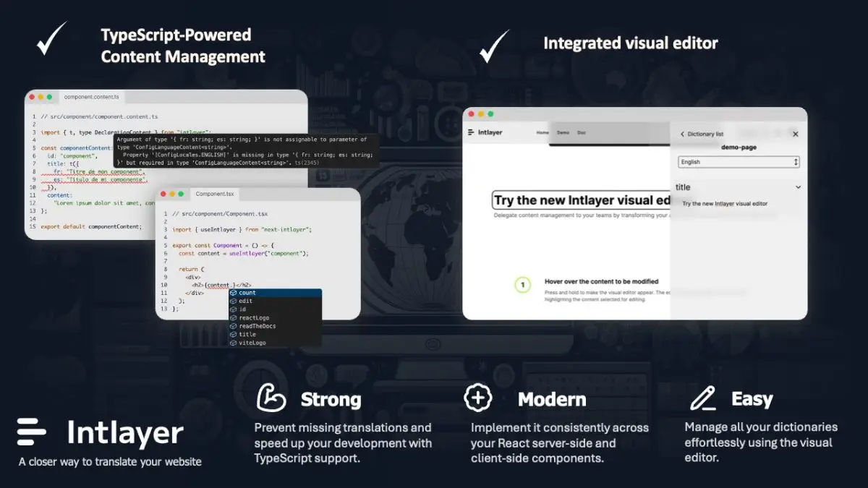The height and width of the screenshot is (488, 868).
Task: Click the step 1 circle badge
Action: point(522,285)
